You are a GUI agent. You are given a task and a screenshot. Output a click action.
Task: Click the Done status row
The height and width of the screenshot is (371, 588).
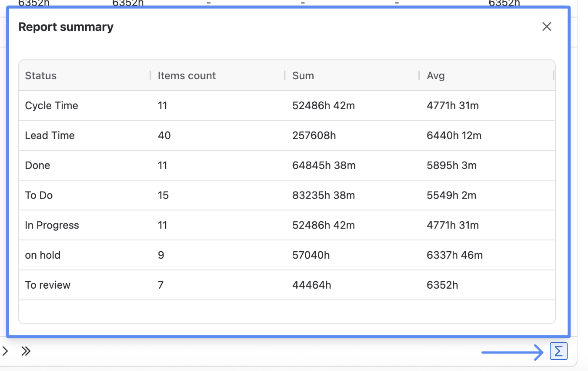click(37, 165)
